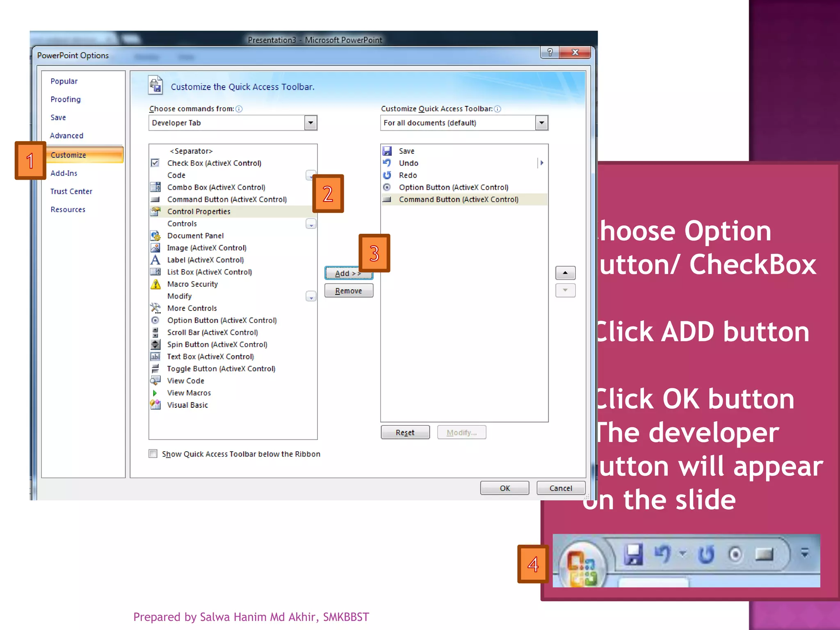
Task: Move selected command up
Action: click(x=565, y=273)
